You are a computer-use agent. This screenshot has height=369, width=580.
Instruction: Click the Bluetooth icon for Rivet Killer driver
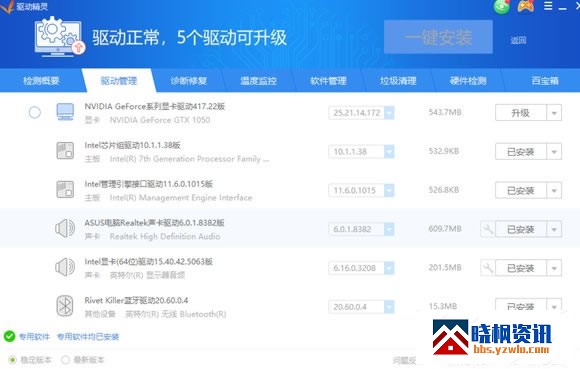click(x=65, y=306)
